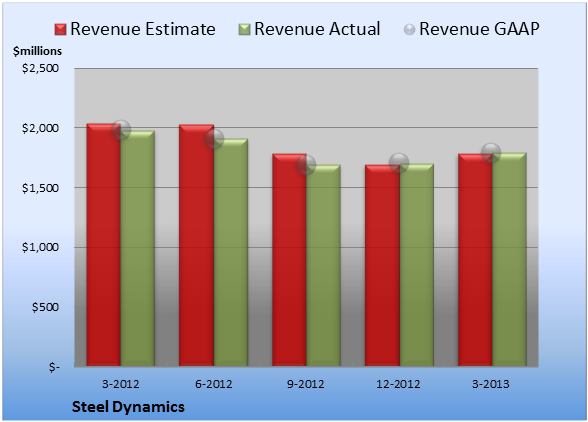Click the gray Revenue GAAP legend marker
Image resolution: width=588 pixels, height=422 pixels.
410,30
